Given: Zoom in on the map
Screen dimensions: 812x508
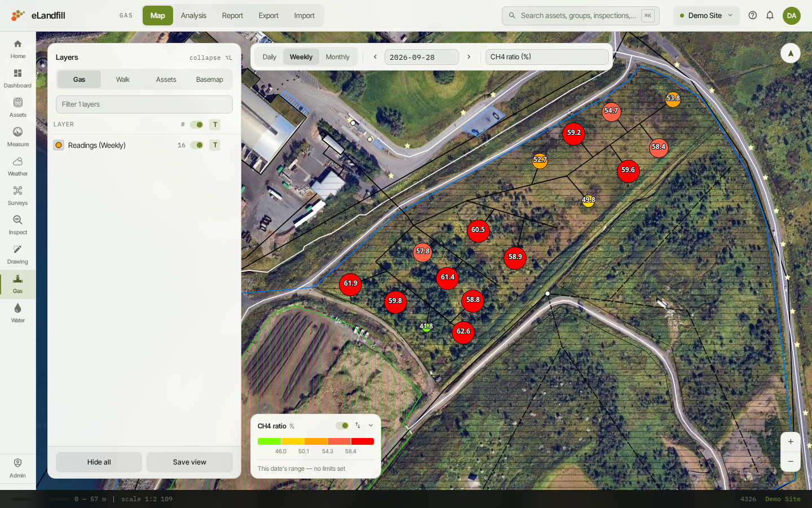Looking at the screenshot, I should [791, 442].
